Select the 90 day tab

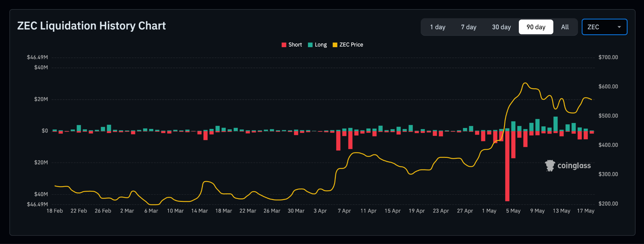[x=536, y=27]
